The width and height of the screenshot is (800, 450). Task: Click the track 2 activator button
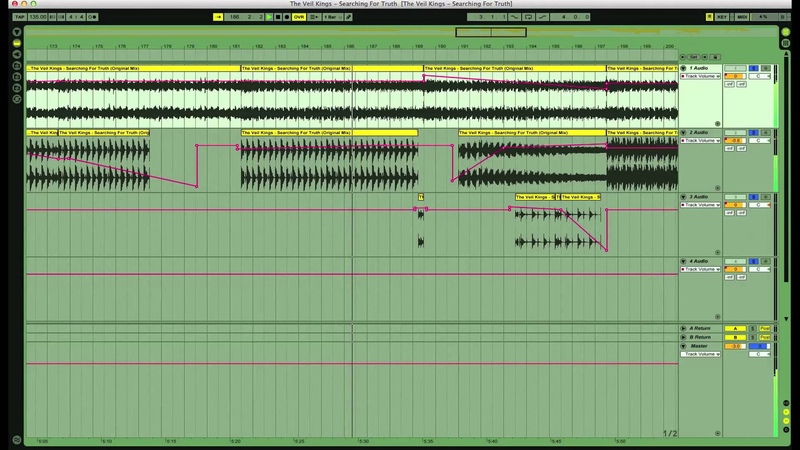click(735, 132)
